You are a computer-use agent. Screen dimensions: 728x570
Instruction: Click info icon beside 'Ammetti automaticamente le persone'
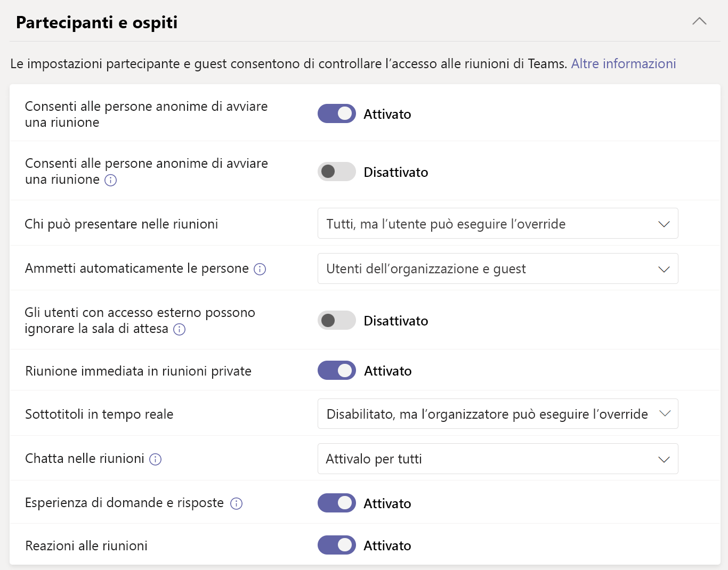pyautogui.click(x=260, y=269)
